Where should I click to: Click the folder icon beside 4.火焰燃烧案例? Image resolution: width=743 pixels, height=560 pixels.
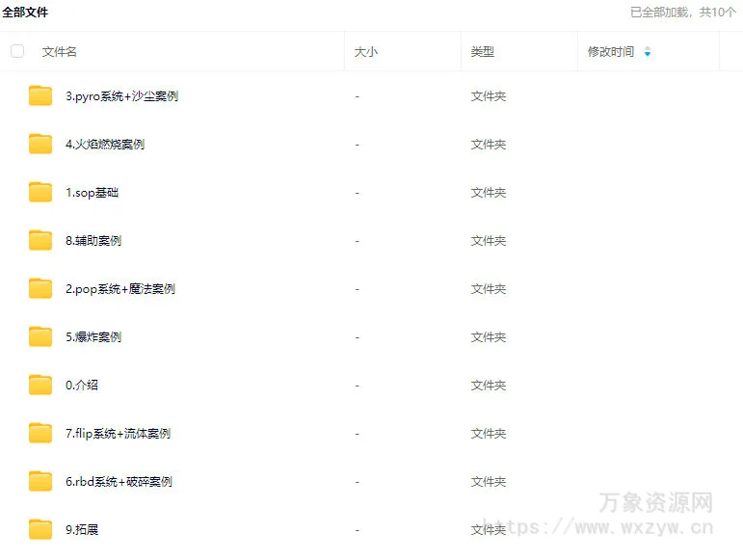[40, 144]
